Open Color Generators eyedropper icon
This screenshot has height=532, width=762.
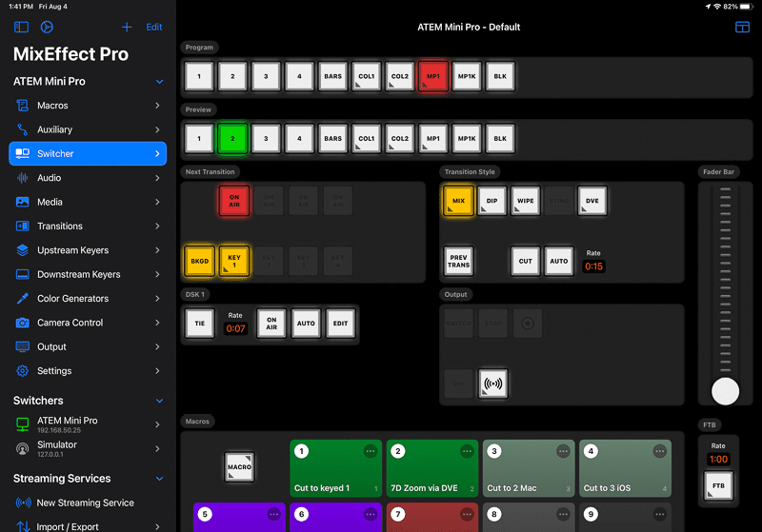pos(22,299)
